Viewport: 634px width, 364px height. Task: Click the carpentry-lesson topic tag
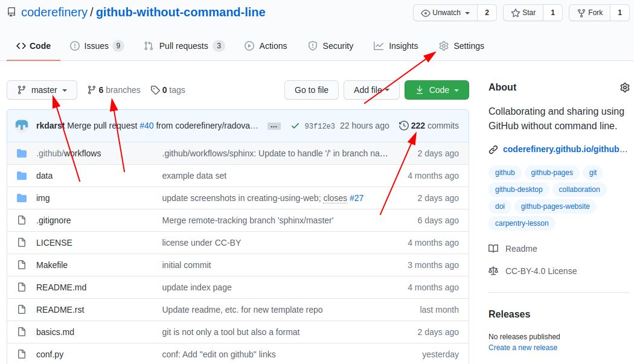coord(522,223)
